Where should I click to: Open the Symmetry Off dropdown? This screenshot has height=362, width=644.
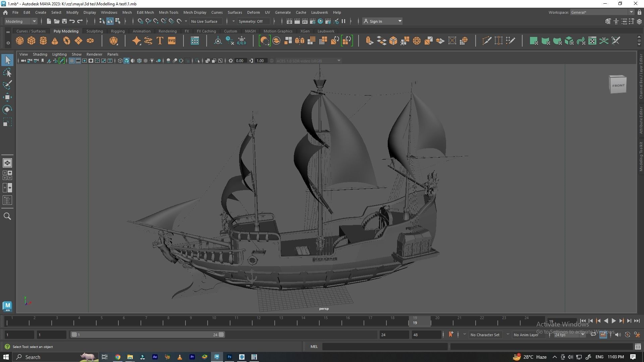point(253,21)
